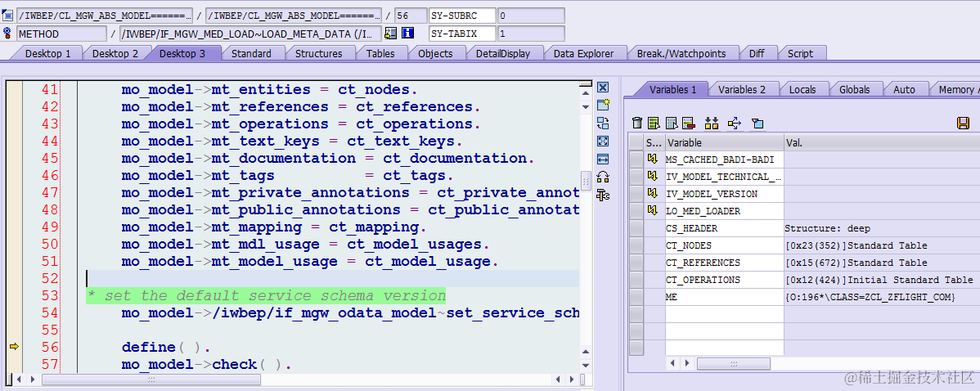Switch to the Auto tab
Viewport: 980px width, 391px height.
click(x=905, y=90)
